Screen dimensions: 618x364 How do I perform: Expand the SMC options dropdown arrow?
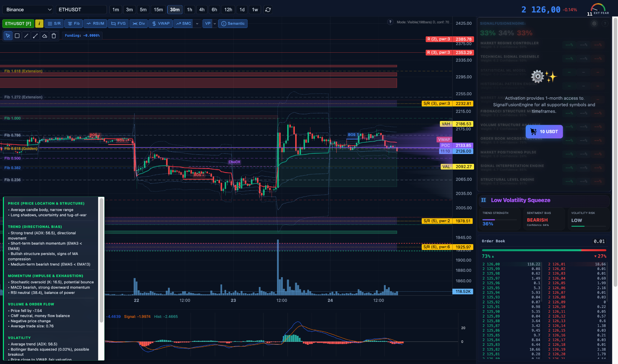(197, 24)
